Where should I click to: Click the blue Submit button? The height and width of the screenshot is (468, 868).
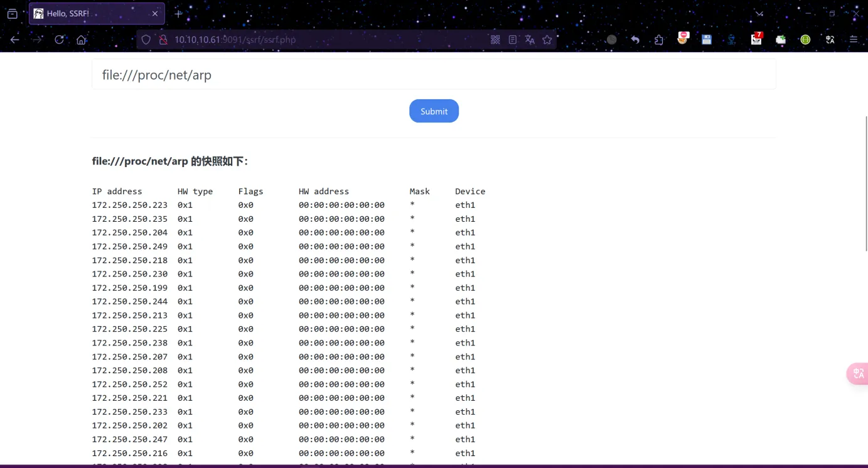pos(434,111)
